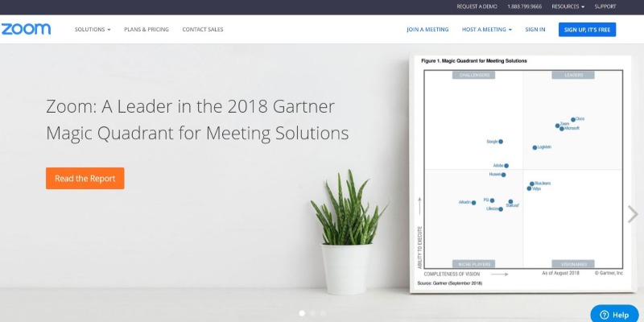Viewport: 644px width, 322px height.
Task: Call the 1.888.799.9666 phone link
Action: tap(525, 6)
